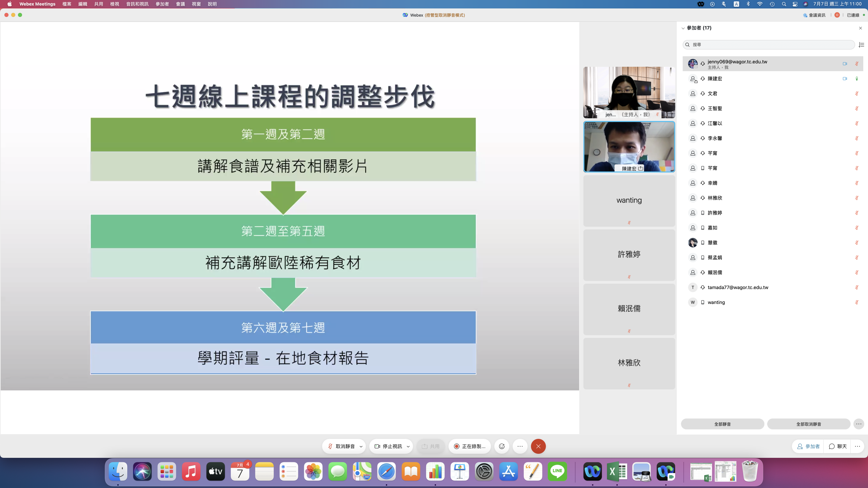Image resolution: width=868 pixels, height=488 pixels.
Task: Toggle 停止視訊 camera button
Action: point(388,446)
